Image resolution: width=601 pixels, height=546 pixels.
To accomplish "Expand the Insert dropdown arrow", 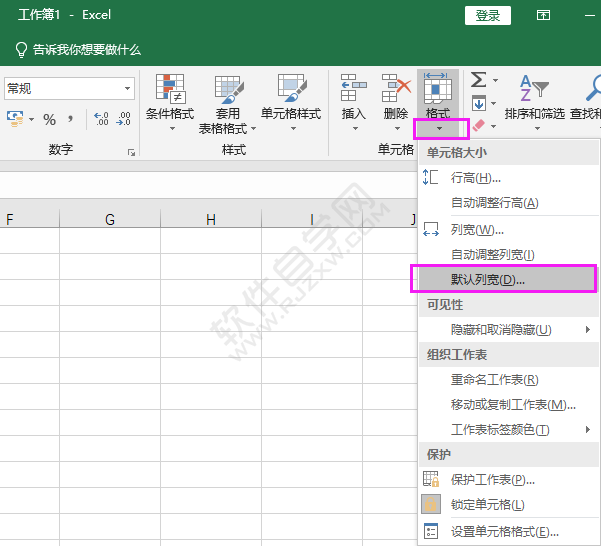I will click(355, 129).
